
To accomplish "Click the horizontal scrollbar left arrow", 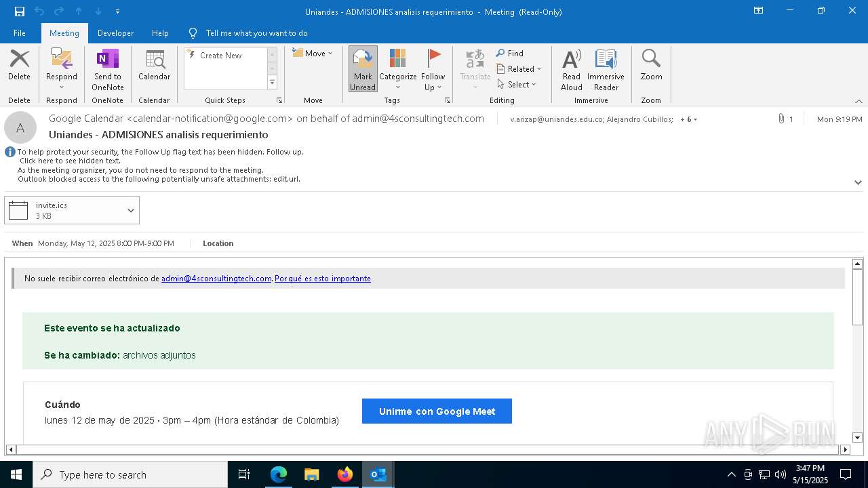I will pos(11,449).
